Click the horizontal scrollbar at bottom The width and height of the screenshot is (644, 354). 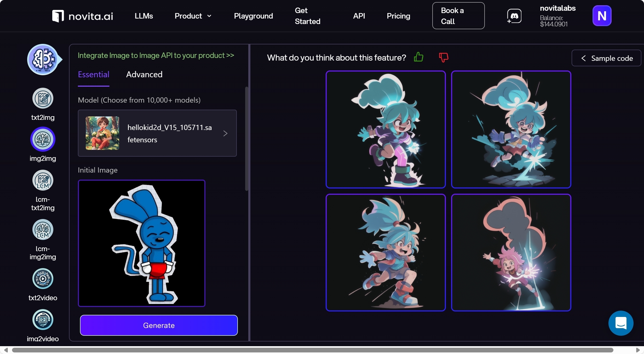[x=312, y=350]
